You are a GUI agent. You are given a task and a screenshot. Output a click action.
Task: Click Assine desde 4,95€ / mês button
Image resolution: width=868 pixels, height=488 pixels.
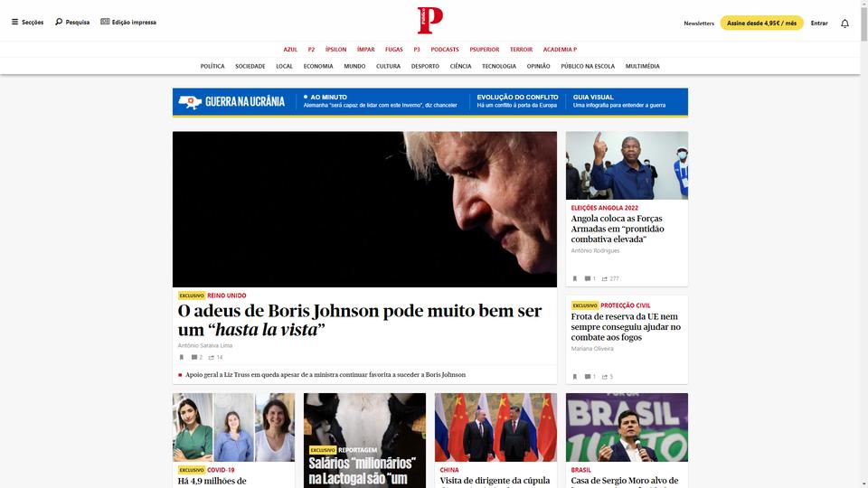[761, 23]
